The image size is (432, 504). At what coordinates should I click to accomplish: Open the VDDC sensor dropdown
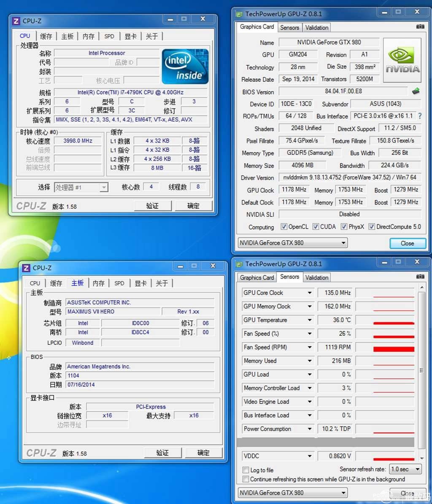(310, 456)
